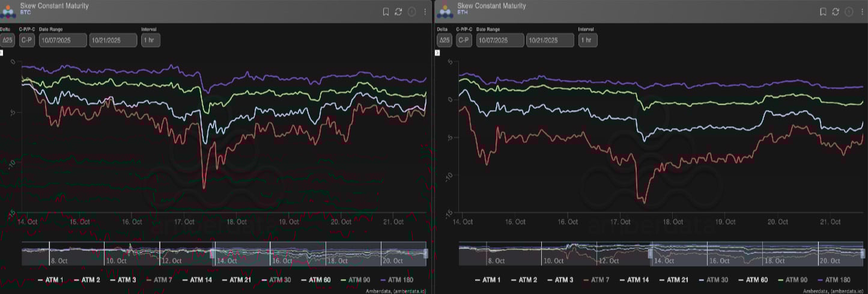Open the three-dot menu on BTC chart
This screenshot has width=868, height=294.
click(x=425, y=11)
